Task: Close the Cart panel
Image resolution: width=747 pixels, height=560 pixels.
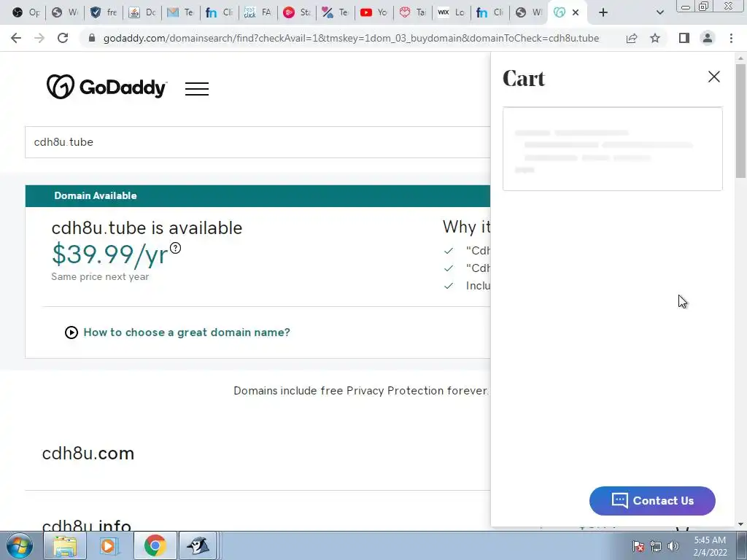Action: pos(713,77)
